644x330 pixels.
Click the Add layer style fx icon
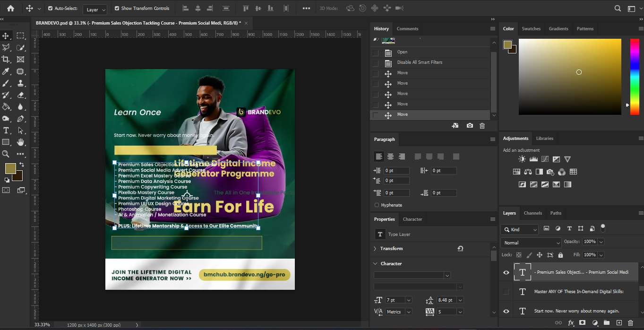(571, 323)
